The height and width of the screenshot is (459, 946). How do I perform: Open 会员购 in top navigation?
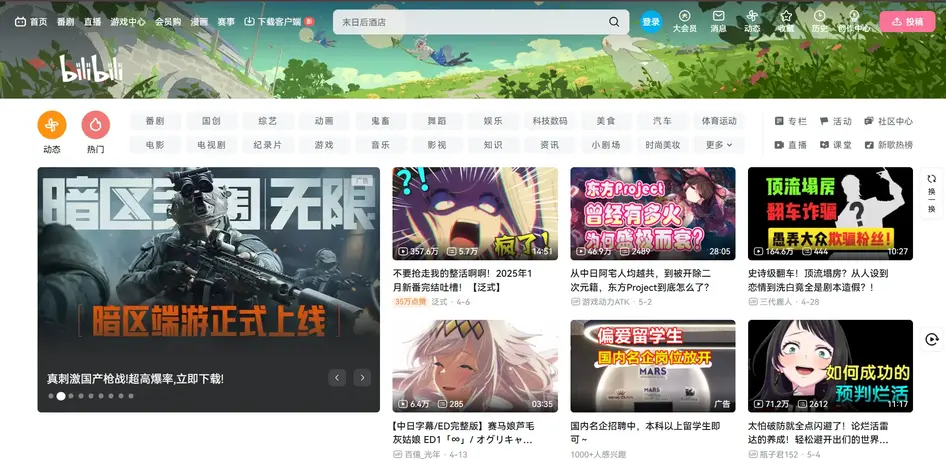coord(168,22)
